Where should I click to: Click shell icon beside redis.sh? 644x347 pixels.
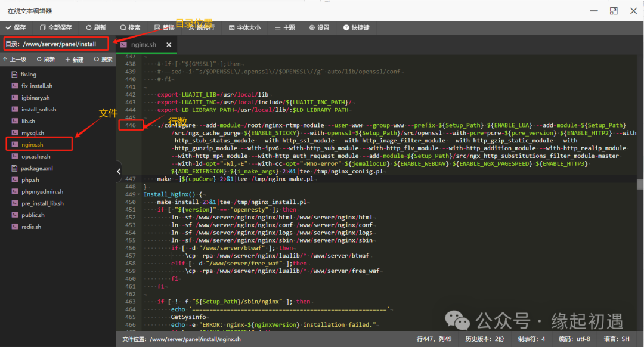tap(15, 227)
